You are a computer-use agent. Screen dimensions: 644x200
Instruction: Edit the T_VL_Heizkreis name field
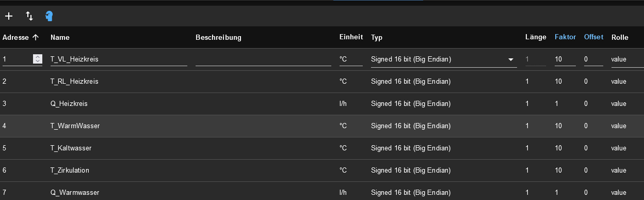119,59
